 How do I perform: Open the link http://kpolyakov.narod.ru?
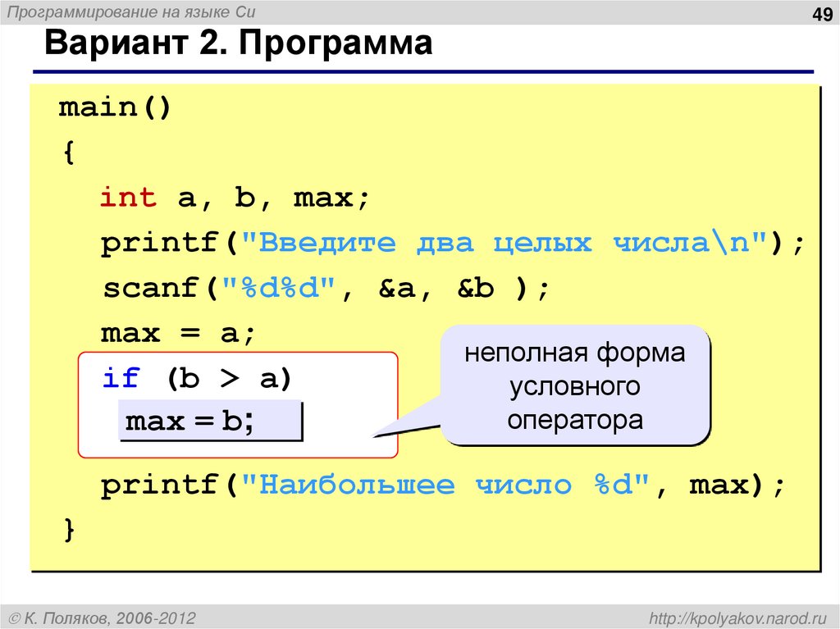(737, 618)
